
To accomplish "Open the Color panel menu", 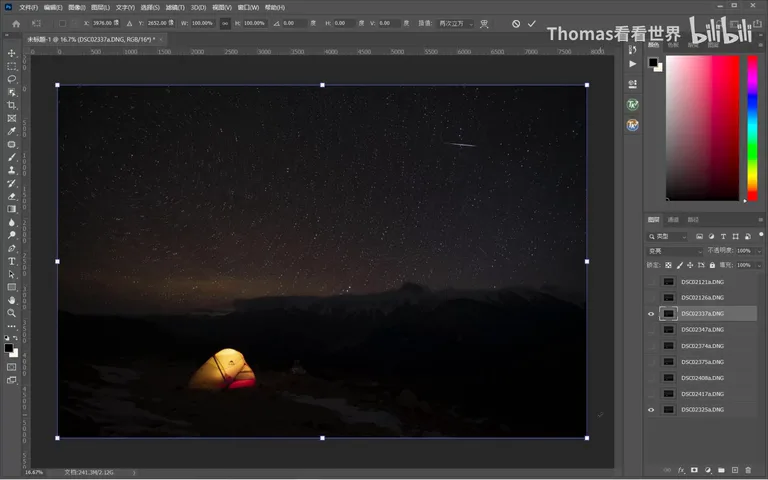I will tap(761, 45).
